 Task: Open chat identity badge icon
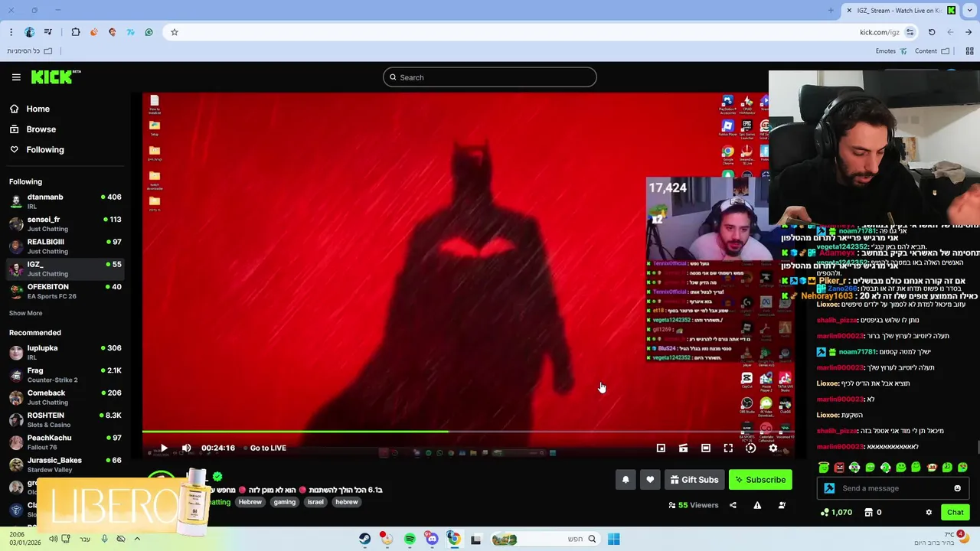tap(829, 488)
